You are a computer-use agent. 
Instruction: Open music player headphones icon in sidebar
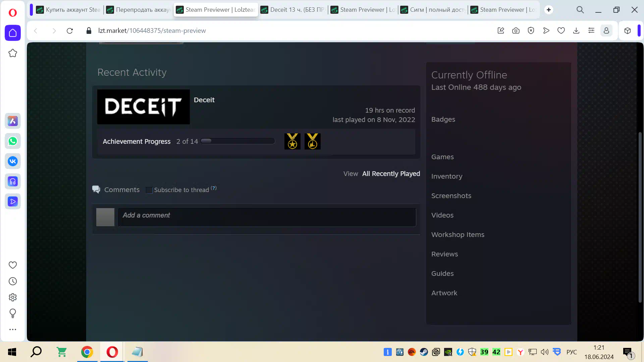[13, 181]
